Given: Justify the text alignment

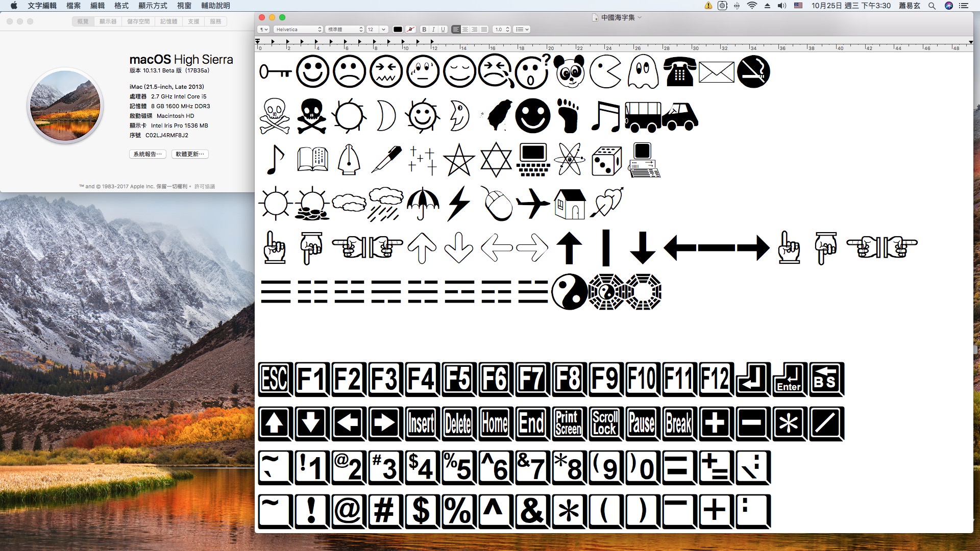Looking at the screenshot, I should click(x=484, y=30).
